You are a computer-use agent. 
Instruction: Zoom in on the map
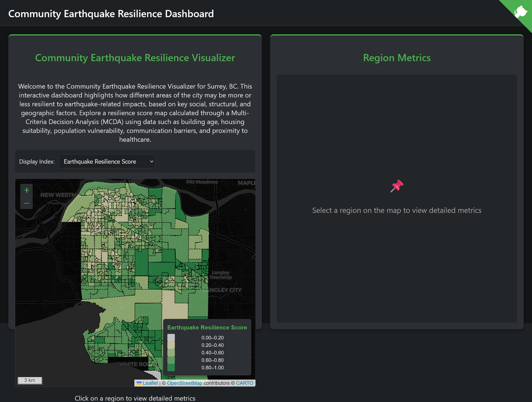coord(27,190)
